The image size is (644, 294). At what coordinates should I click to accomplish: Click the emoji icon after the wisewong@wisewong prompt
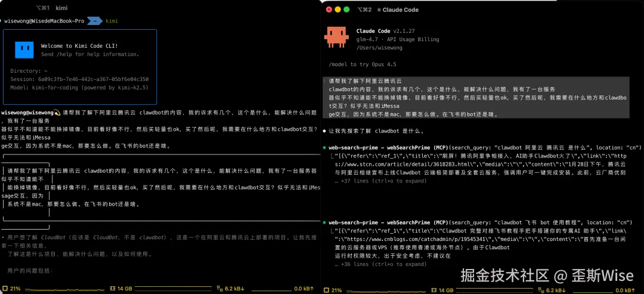(57, 112)
